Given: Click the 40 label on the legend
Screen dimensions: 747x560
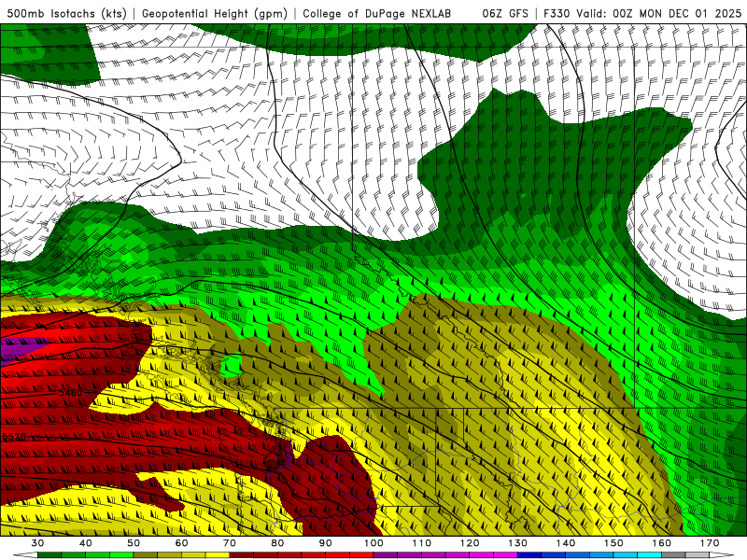Looking at the screenshot, I should (85, 543).
